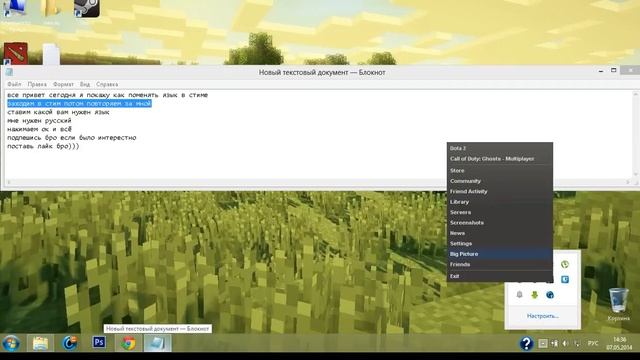
Task: Select Friend Activity in Steam menu
Action: [500, 191]
